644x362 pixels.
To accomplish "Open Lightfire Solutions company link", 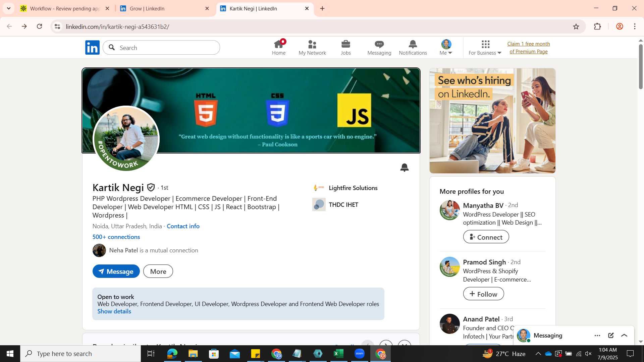I will (x=353, y=188).
